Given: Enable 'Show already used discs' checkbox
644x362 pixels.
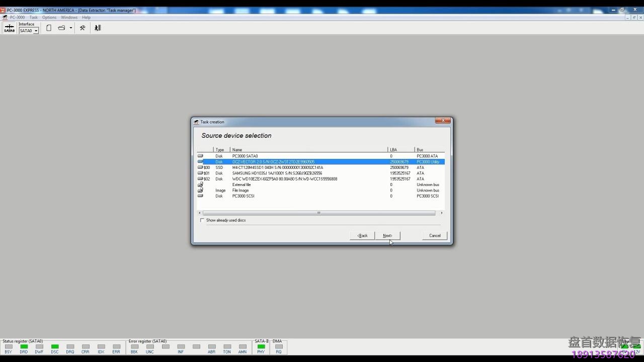Looking at the screenshot, I should click(202, 220).
